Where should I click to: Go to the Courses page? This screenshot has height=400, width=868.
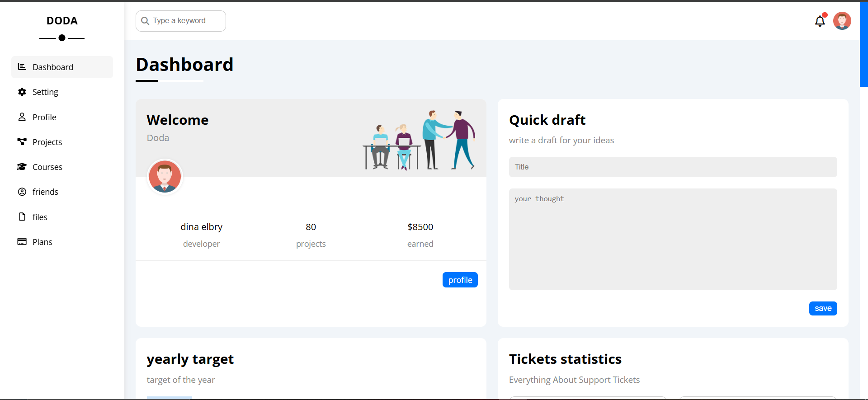[x=47, y=167]
